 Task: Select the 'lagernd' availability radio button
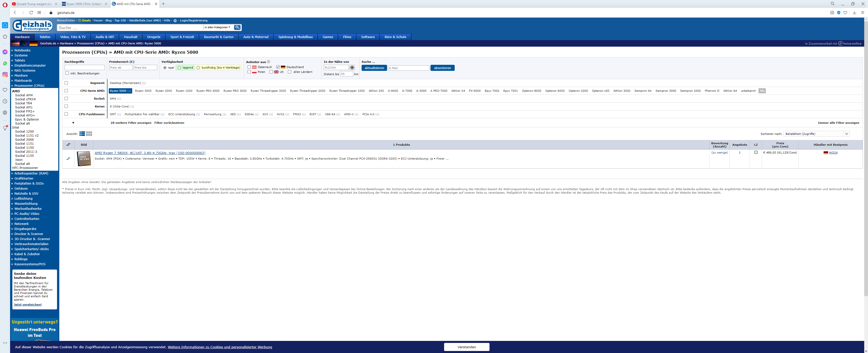pos(179,68)
